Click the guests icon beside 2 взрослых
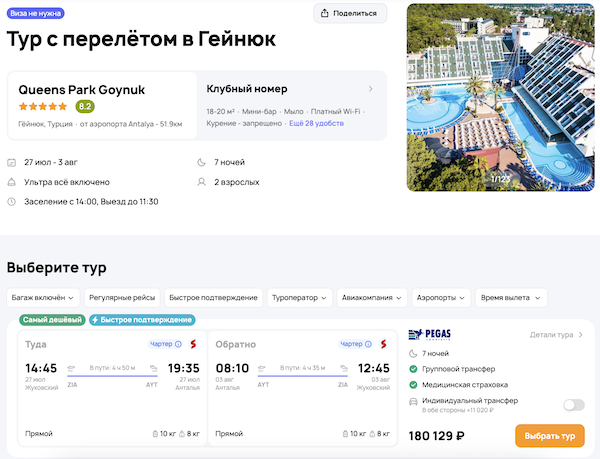This screenshot has width=600, height=459. pos(204,182)
